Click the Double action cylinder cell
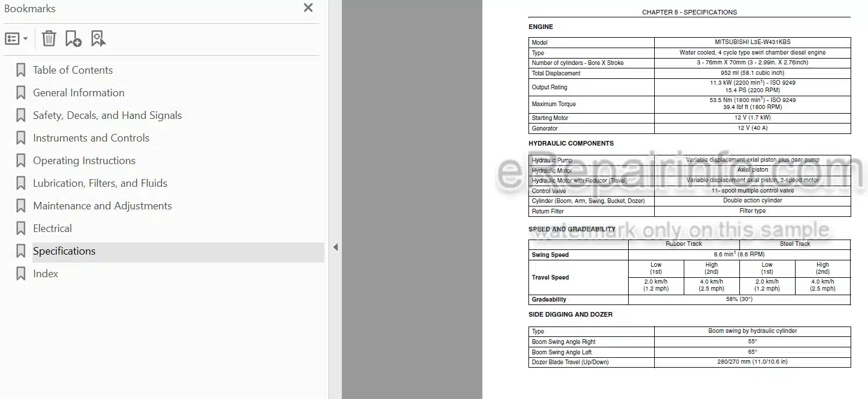The width and height of the screenshot is (868, 399). coord(752,201)
